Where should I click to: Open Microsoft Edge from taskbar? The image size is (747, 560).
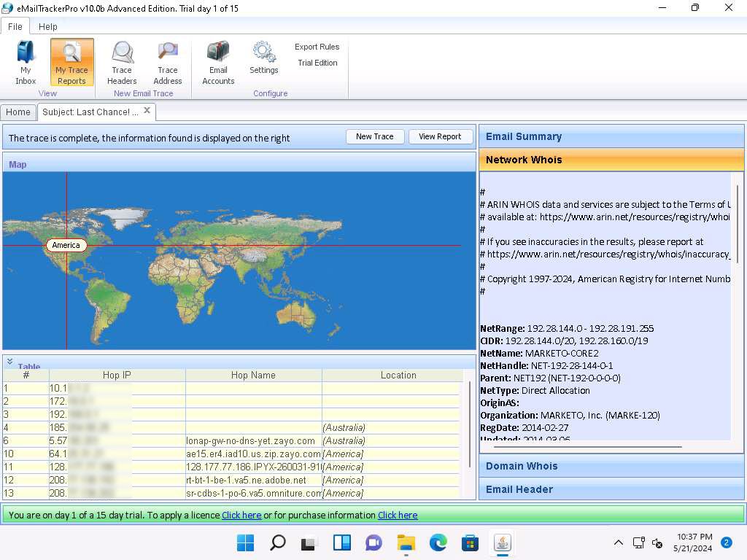[x=438, y=542]
